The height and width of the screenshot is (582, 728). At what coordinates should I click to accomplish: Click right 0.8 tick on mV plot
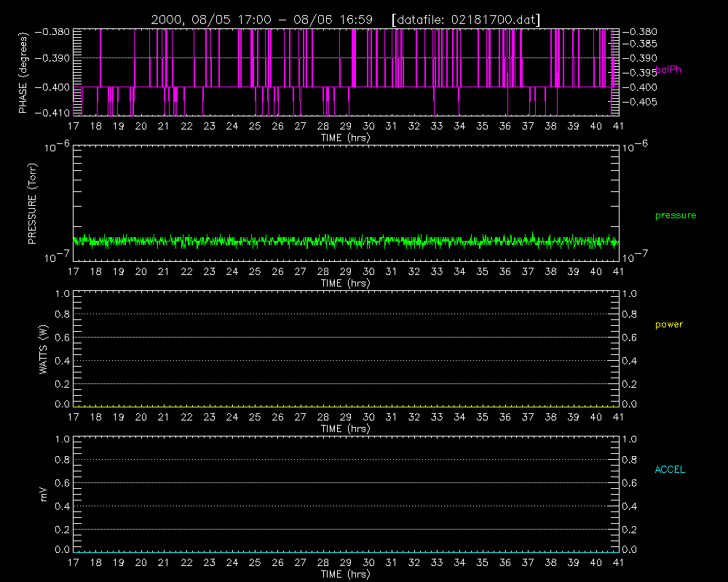pyautogui.click(x=630, y=460)
